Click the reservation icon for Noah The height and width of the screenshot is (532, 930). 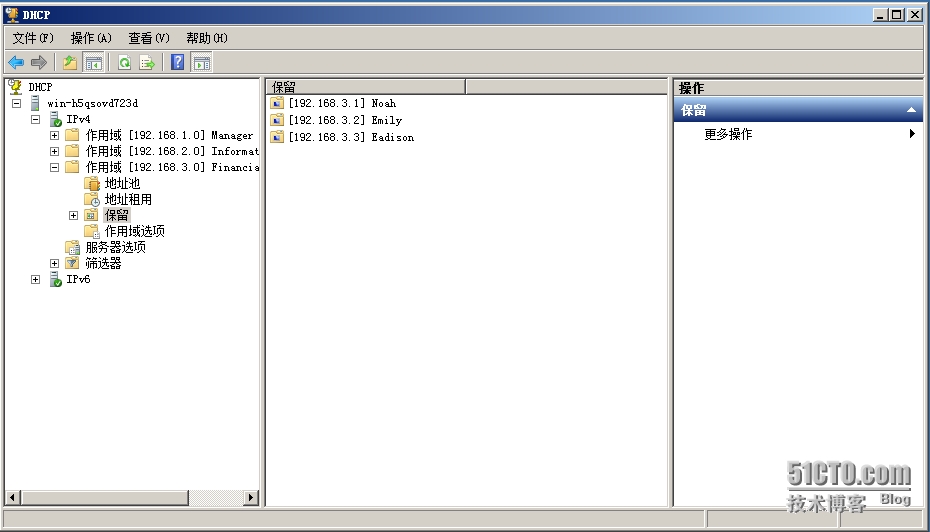click(x=277, y=103)
